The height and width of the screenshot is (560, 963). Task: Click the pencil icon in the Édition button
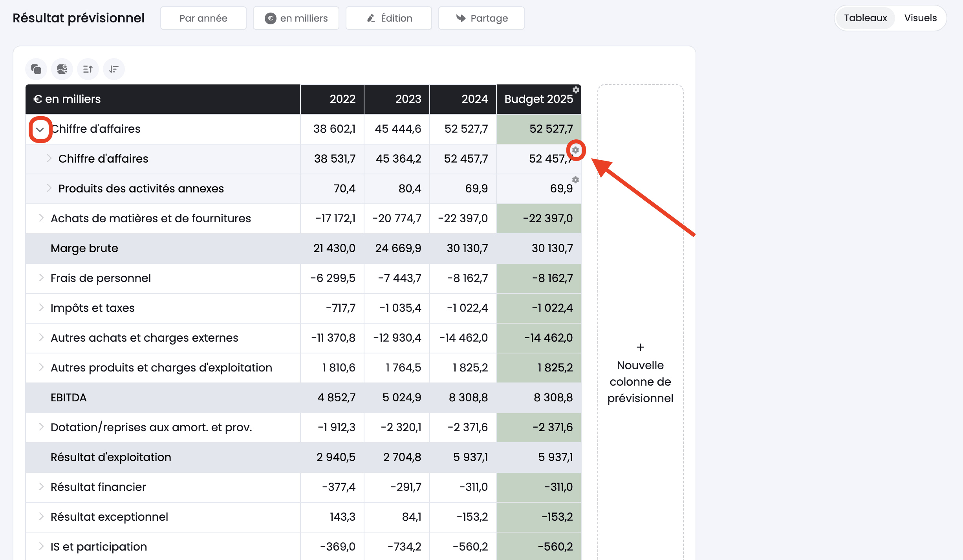[371, 18]
